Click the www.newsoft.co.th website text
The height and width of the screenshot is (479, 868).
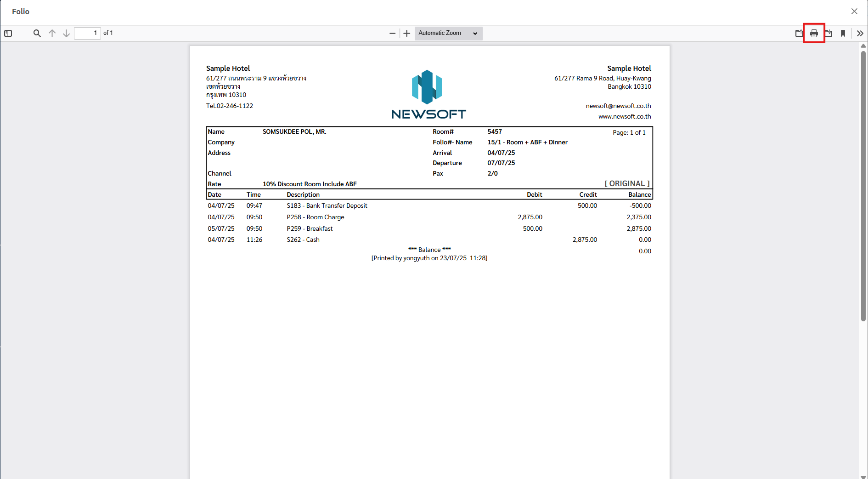point(625,117)
